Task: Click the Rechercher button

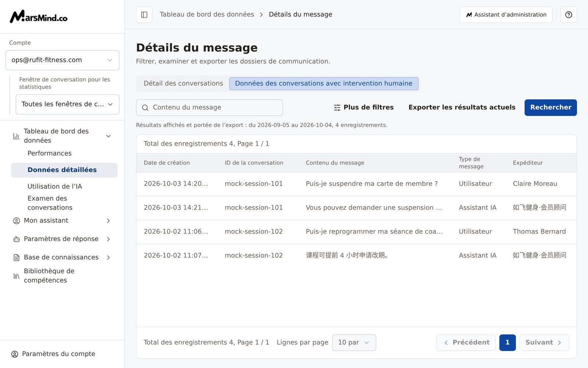Action: click(x=551, y=107)
